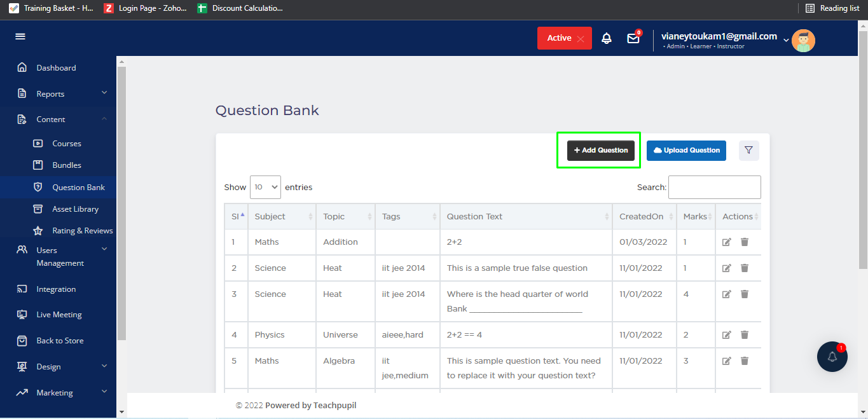Screen dimensions: 868x419
Task: Click the filter funnel icon
Action: coord(748,150)
